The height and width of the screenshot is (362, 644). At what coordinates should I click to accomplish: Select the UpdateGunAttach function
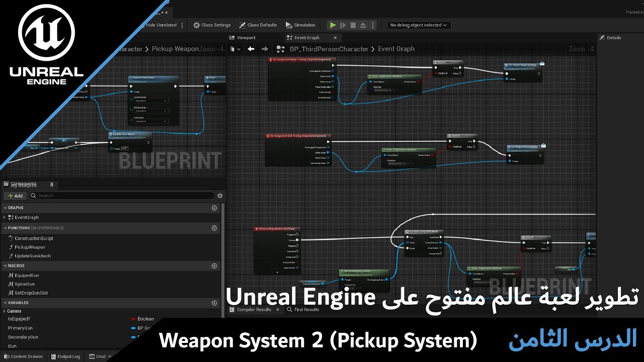pos(32,256)
